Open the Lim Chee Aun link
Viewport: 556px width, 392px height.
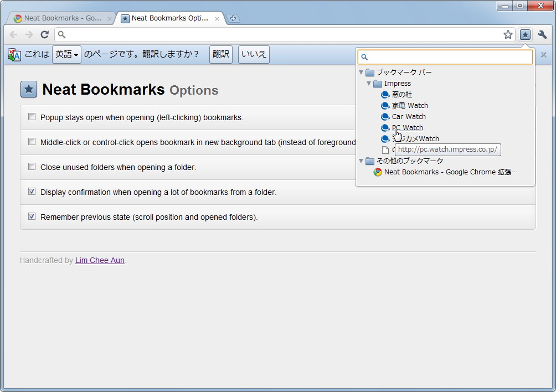(x=100, y=260)
